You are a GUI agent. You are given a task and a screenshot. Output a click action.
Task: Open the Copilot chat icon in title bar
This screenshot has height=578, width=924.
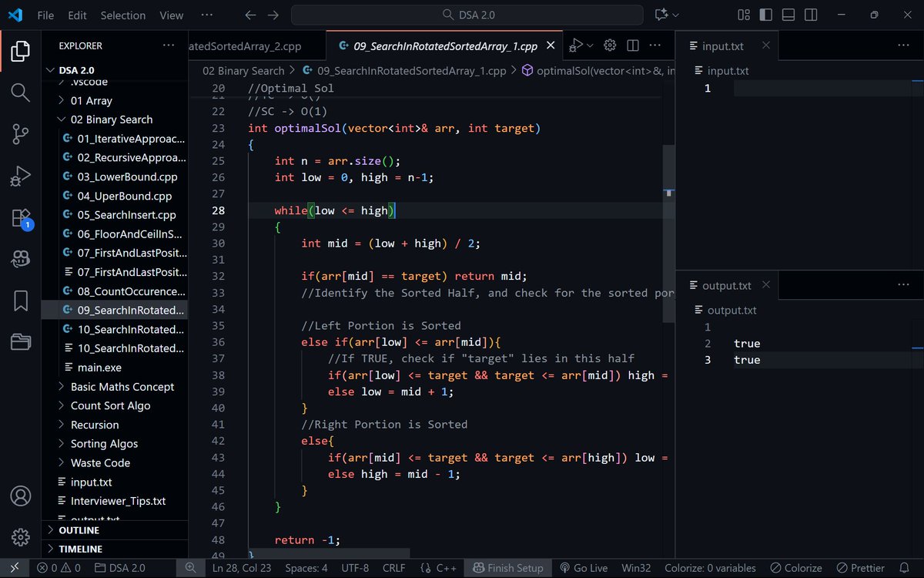coord(661,15)
